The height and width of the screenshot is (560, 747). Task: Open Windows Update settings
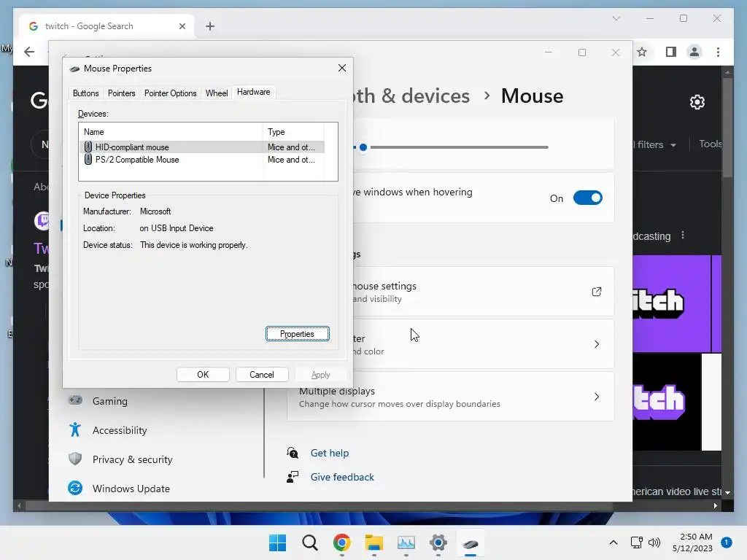pos(131,489)
